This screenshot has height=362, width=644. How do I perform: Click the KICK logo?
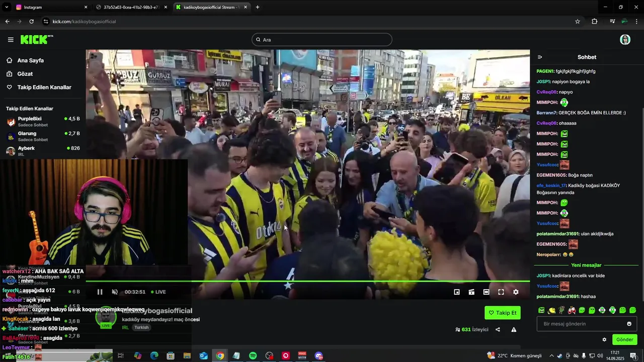(x=36, y=39)
